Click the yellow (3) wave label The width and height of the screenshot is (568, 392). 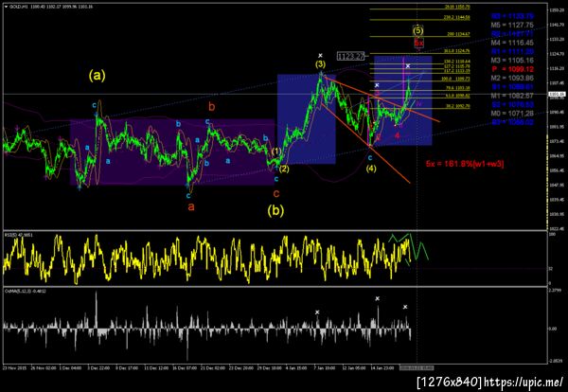click(x=320, y=64)
